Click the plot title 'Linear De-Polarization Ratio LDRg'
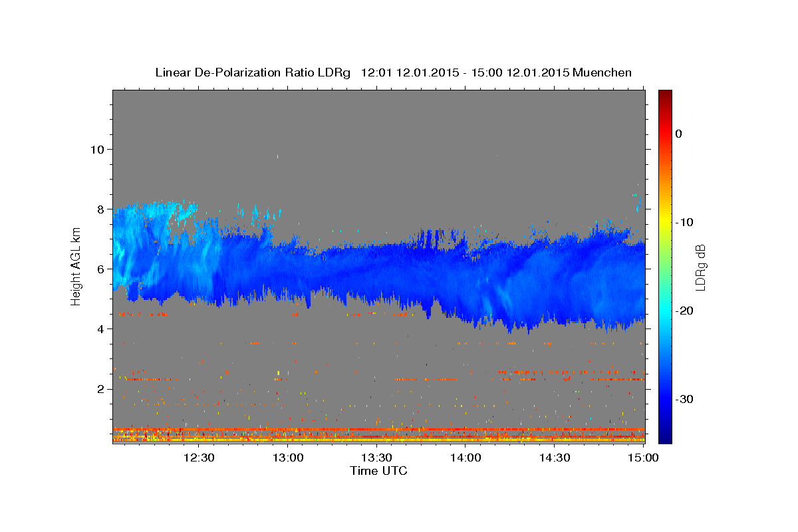 (252, 72)
